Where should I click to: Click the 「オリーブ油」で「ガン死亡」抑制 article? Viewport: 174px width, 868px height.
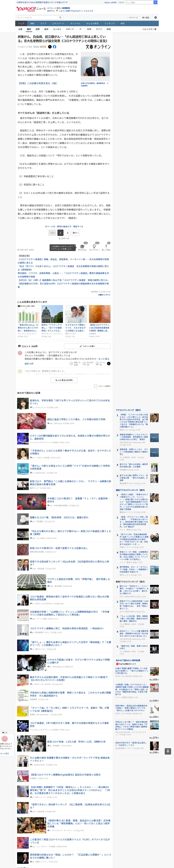pyautogui.click(x=70, y=709)
